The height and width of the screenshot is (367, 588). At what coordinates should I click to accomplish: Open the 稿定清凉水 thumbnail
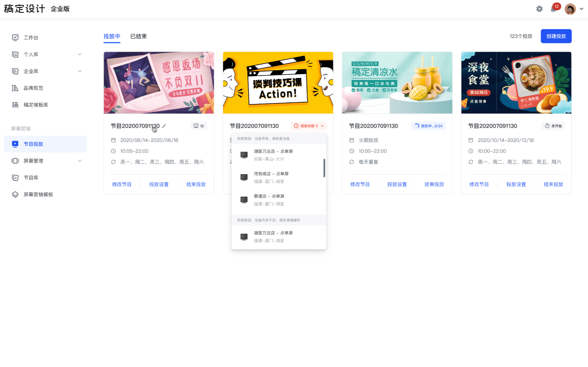pyautogui.click(x=397, y=83)
